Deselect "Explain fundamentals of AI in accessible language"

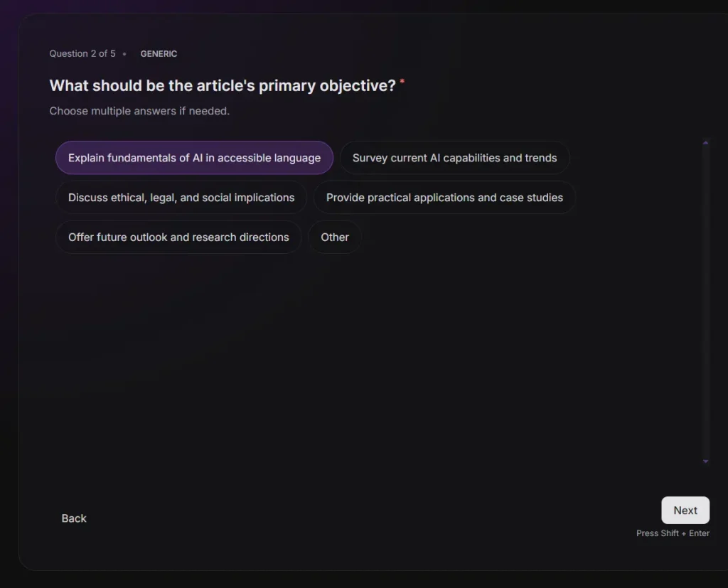tap(194, 157)
